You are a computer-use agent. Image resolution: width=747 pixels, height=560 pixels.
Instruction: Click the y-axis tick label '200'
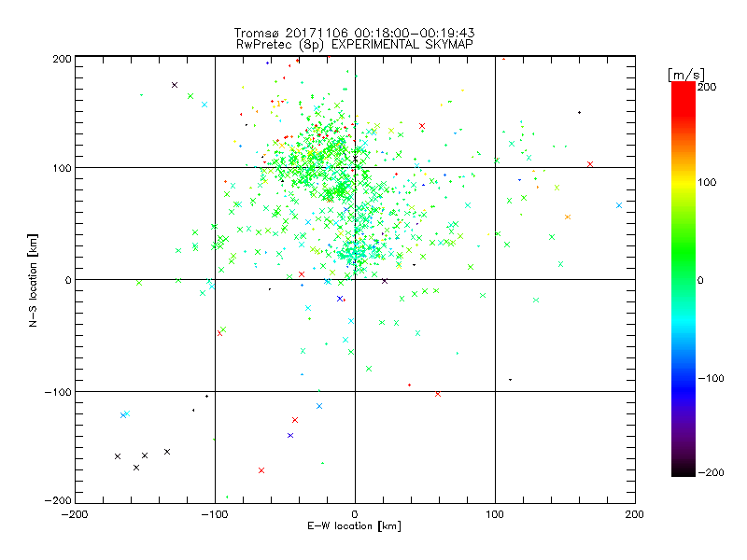62,59
